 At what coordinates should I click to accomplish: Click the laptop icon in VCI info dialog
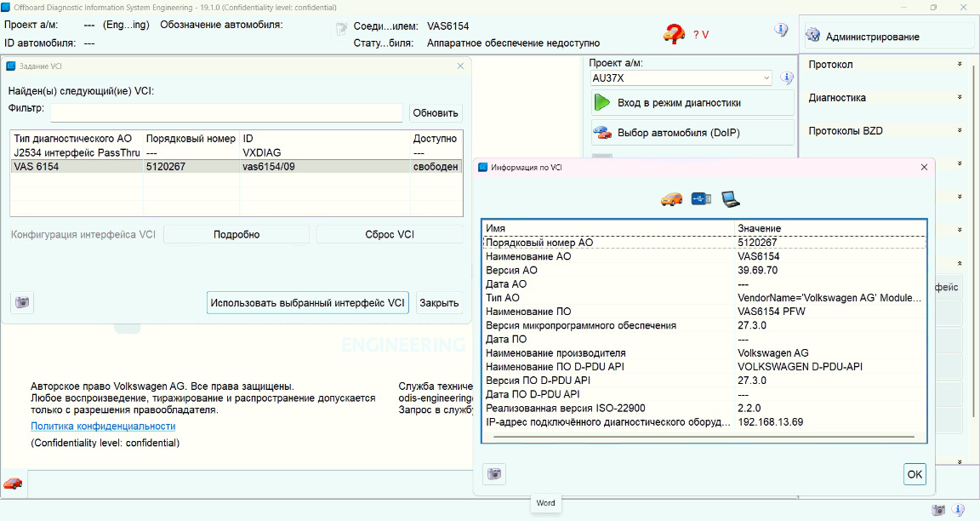pos(730,199)
